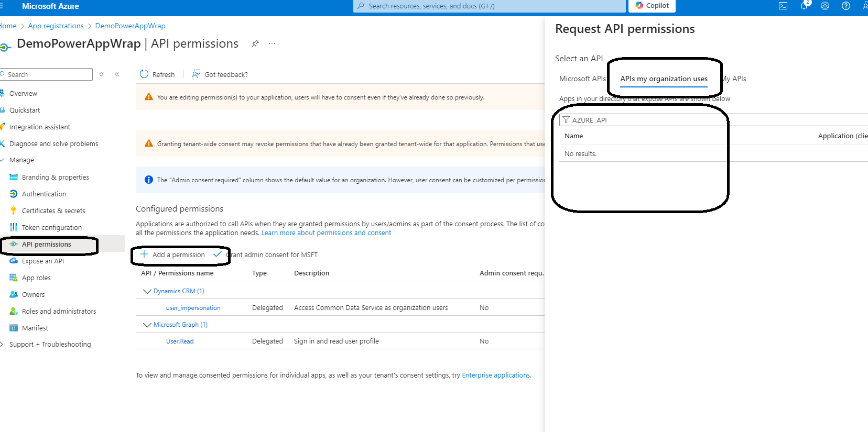
Task: Click the orange warning icon about editing permissions
Action: pyautogui.click(x=149, y=97)
